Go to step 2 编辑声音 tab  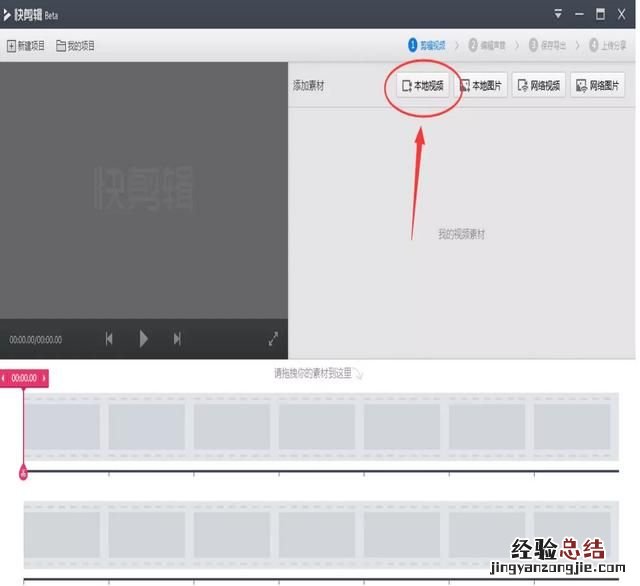tap(487, 45)
